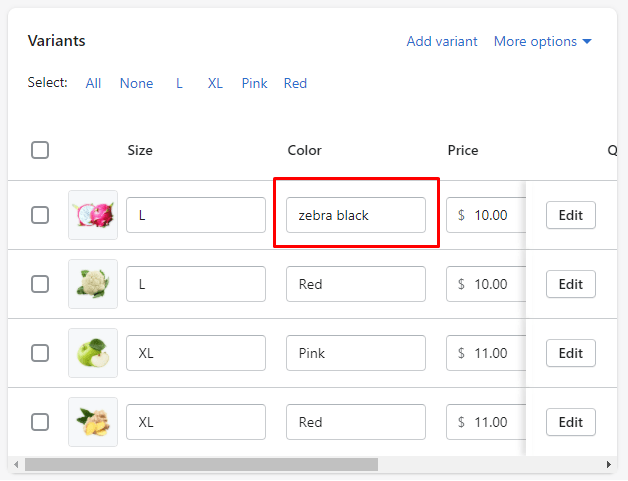
Task: Check the XL Red variant checkbox
Action: coord(40,422)
